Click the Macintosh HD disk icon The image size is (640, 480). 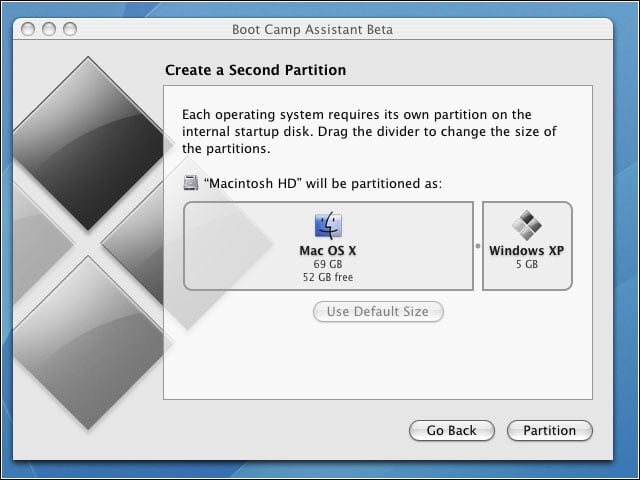pyautogui.click(x=191, y=183)
